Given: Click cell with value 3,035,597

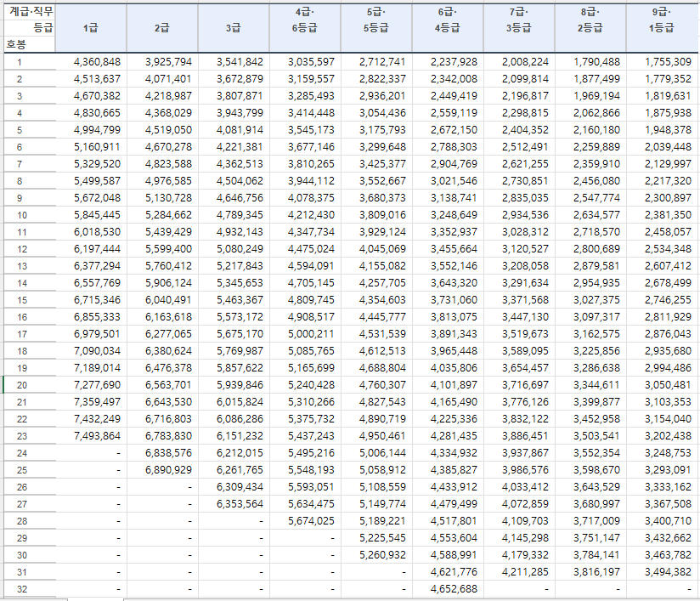Looking at the screenshot, I should click(x=305, y=62).
